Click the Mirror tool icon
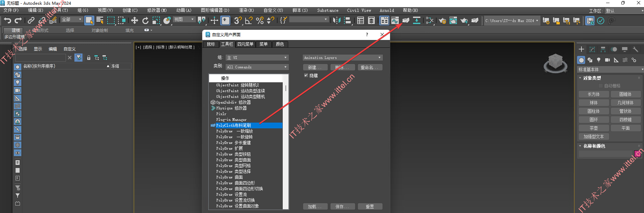The height and width of the screenshot is (213, 644). [x=337, y=21]
